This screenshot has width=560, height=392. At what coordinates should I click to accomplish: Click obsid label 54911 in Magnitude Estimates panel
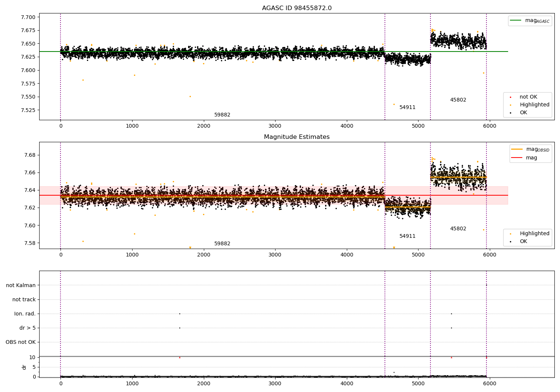coord(407,236)
